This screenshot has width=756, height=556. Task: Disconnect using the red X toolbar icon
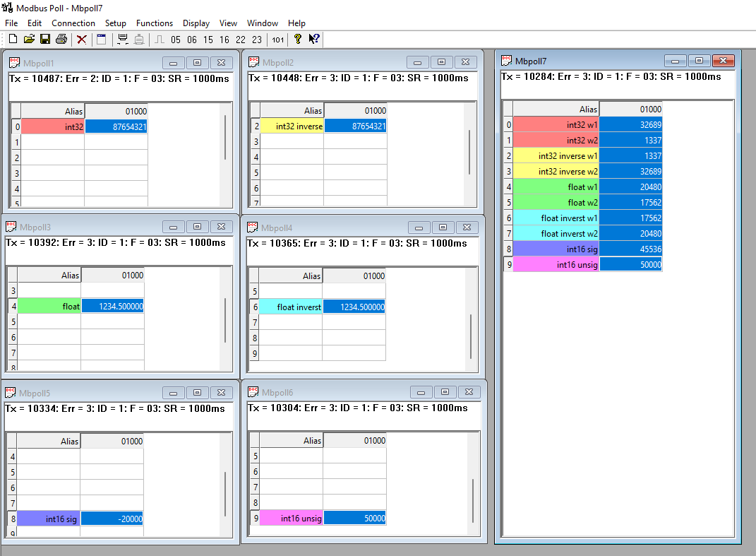tap(80, 39)
